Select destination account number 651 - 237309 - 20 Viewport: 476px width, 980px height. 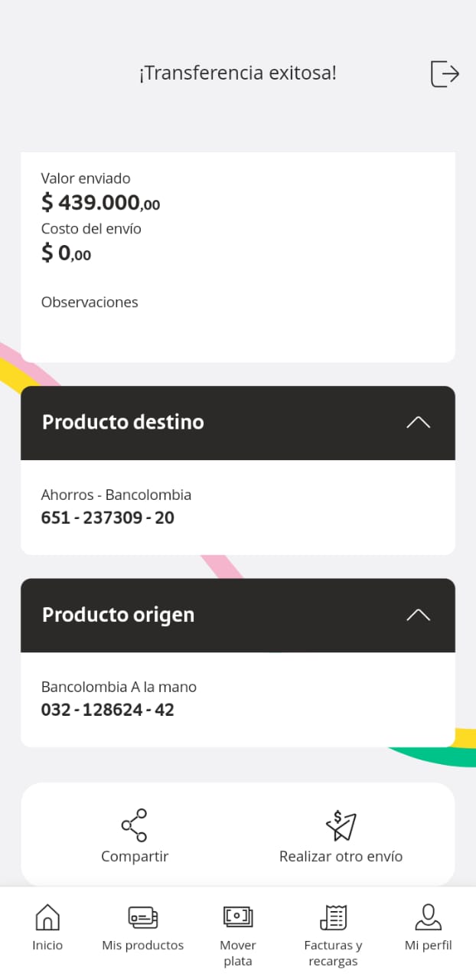(x=108, y=518)
